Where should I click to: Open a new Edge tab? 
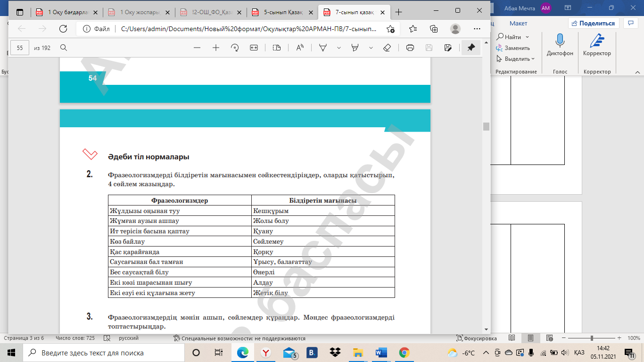pyautogui.click(x=399, y=12)
